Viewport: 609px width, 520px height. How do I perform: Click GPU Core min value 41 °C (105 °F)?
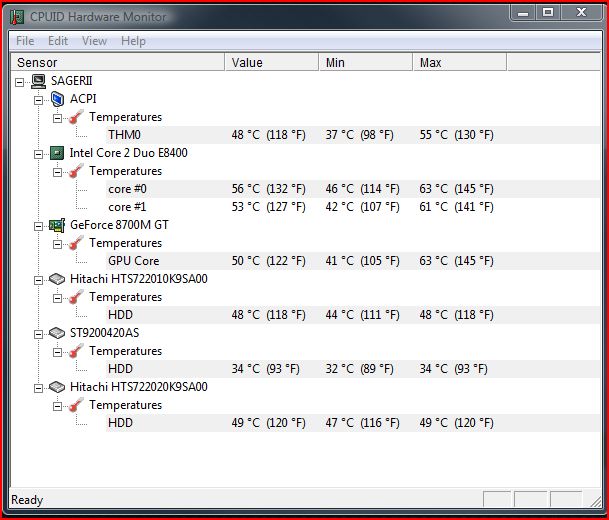362,261
